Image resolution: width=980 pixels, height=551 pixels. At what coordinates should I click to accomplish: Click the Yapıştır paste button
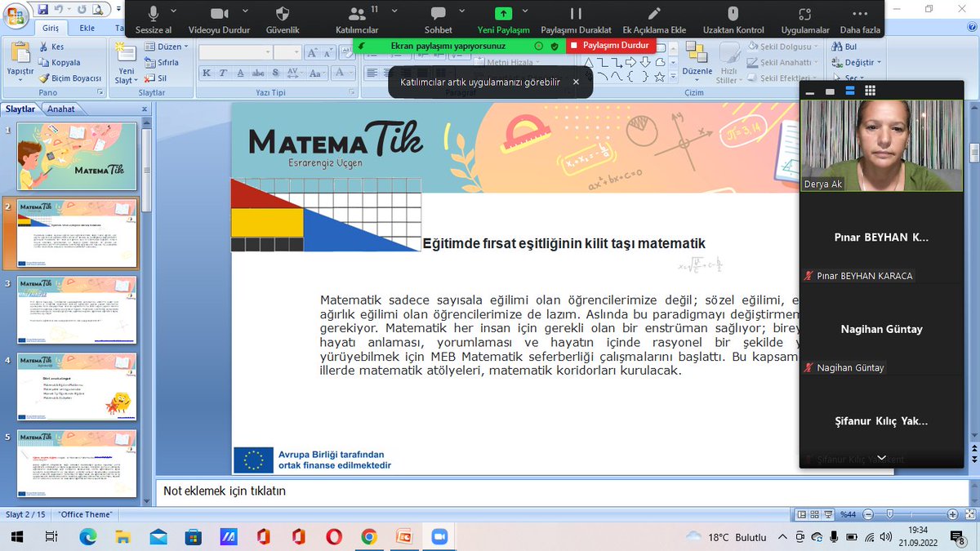click(x=20, y=61)
